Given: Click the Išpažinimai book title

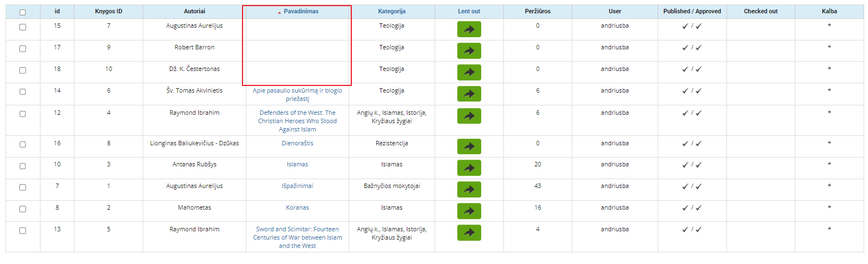Looking at the screenshot, I should [x=297, y=186].
